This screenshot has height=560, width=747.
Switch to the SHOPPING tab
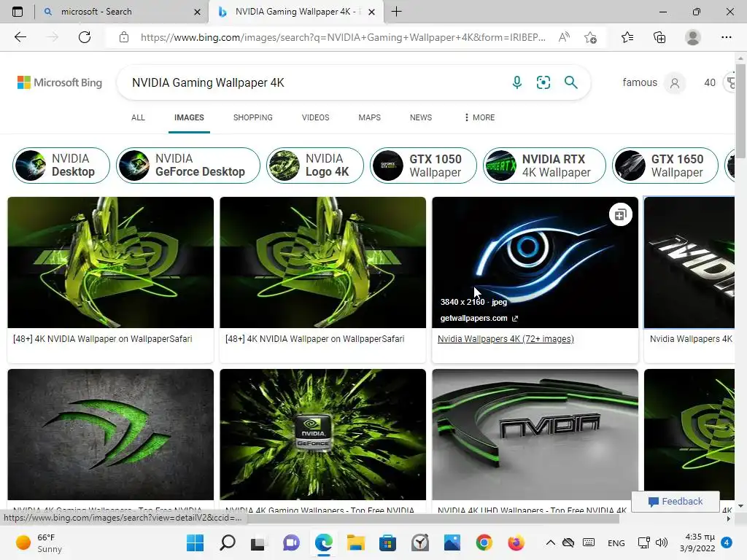tap(253, 117)
